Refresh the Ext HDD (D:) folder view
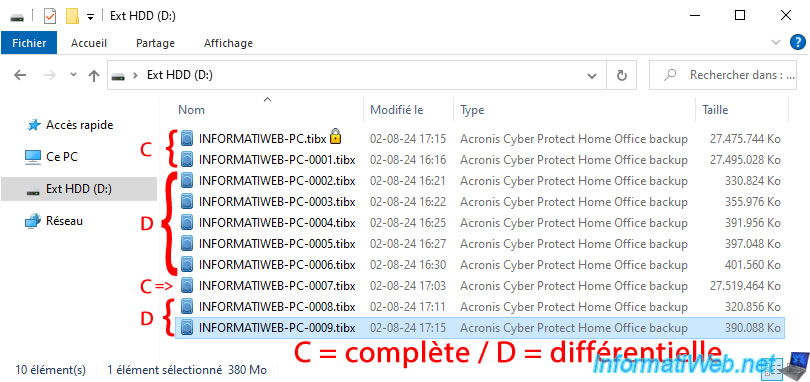This screenshot has height=382, width=810. pos(622,75)
